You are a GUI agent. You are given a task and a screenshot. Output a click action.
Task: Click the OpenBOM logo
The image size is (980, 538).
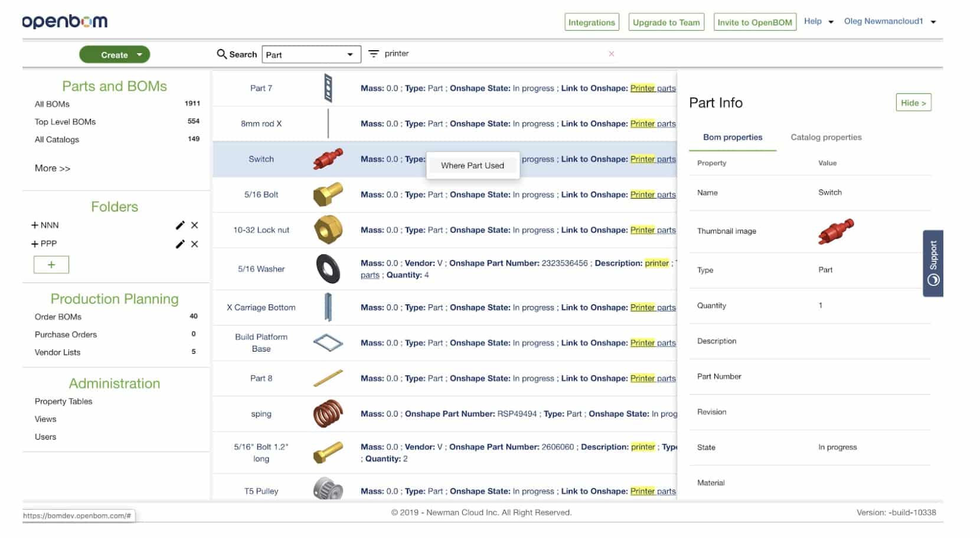[65, 21]
